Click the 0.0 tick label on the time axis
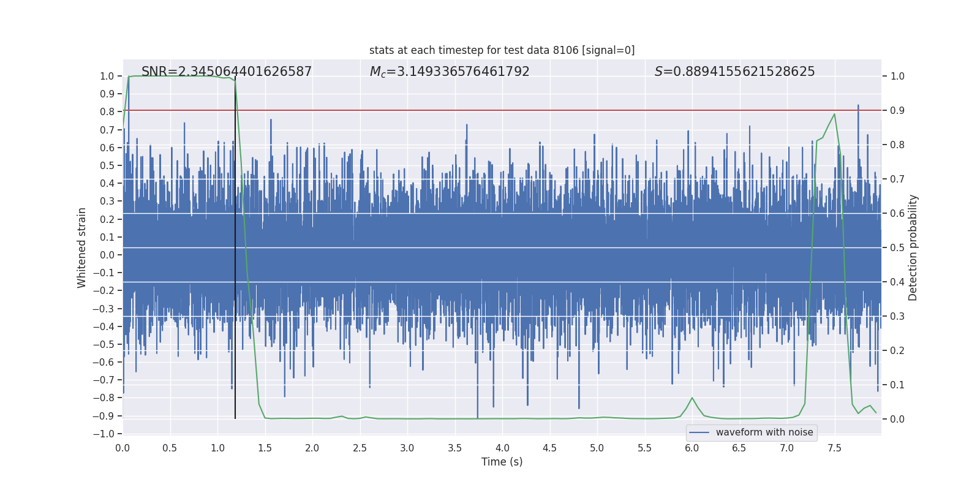The image size is (980, 490). click(123, 448)
